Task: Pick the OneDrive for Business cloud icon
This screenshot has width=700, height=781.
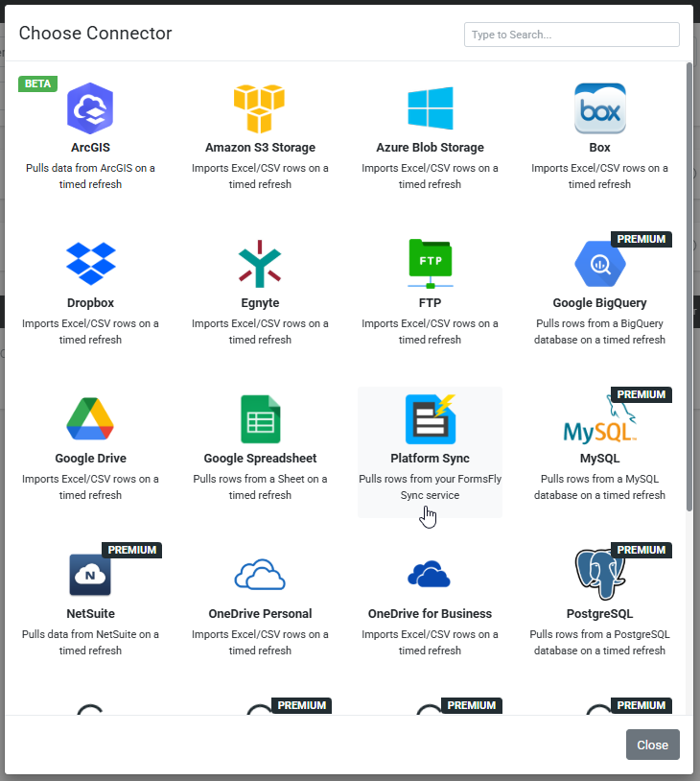Action: coord(429,574)
